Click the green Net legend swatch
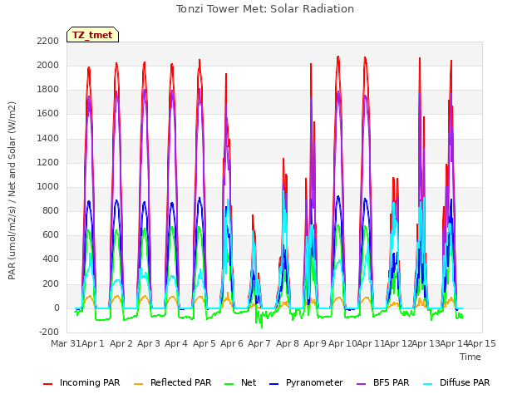This screenshot has height=399, width=532. click(x=229, y=384)
